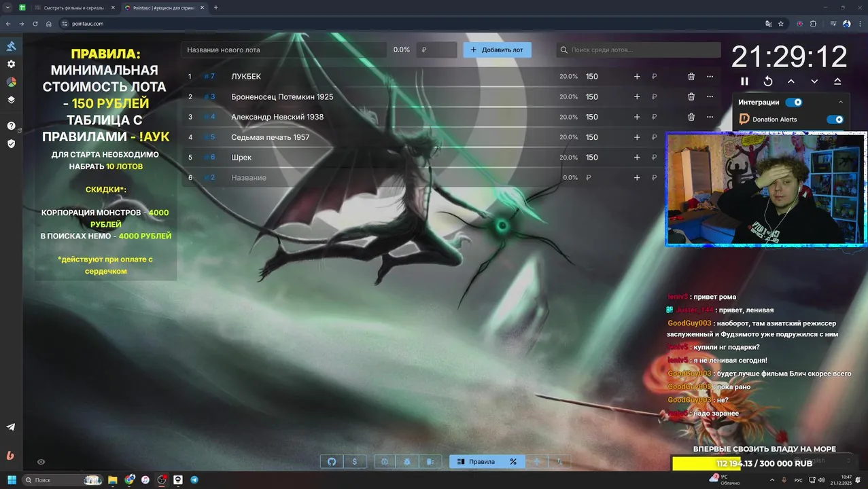Click the Добавить лот button
This screenshot has height=489, width=868.
pyautogui.click(x=497, y=50)
